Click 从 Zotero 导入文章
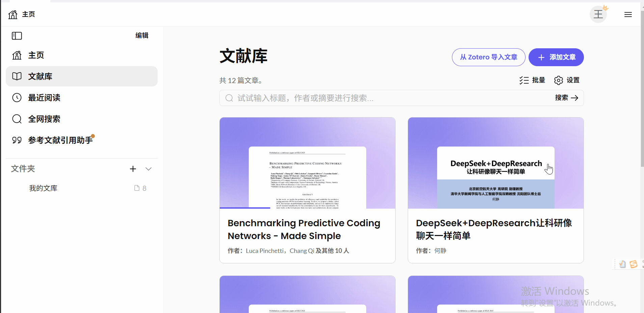The width and height of the screenshot is (644, 313). click(488, 57)
